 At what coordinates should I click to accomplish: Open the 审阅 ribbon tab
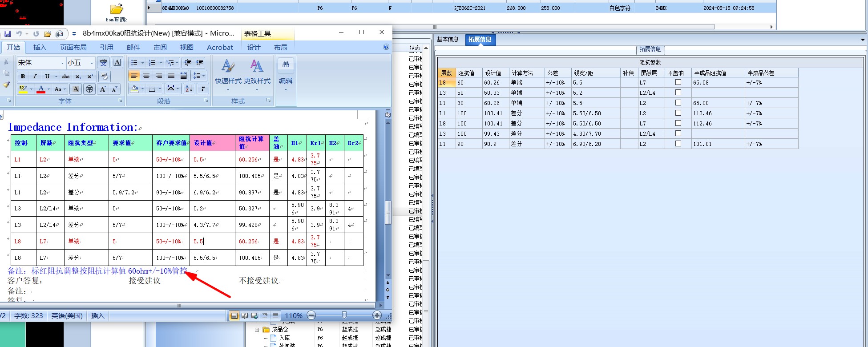(160, 47)
